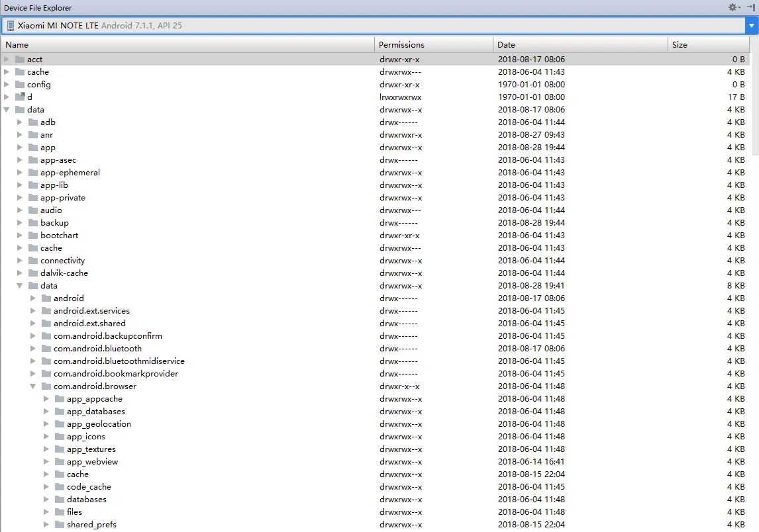The height and width of the screenshot is (532, 759).
Task: Open the settings gear menu
Action: click(734, 7)
